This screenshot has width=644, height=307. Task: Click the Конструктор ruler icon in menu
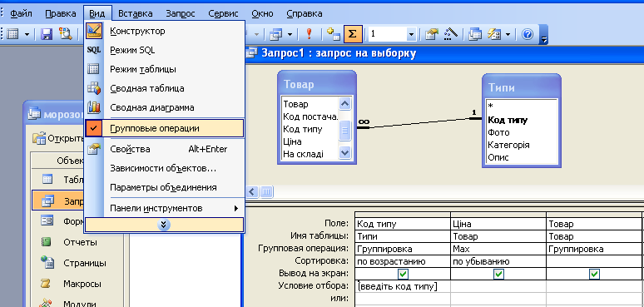click(94, 31)
